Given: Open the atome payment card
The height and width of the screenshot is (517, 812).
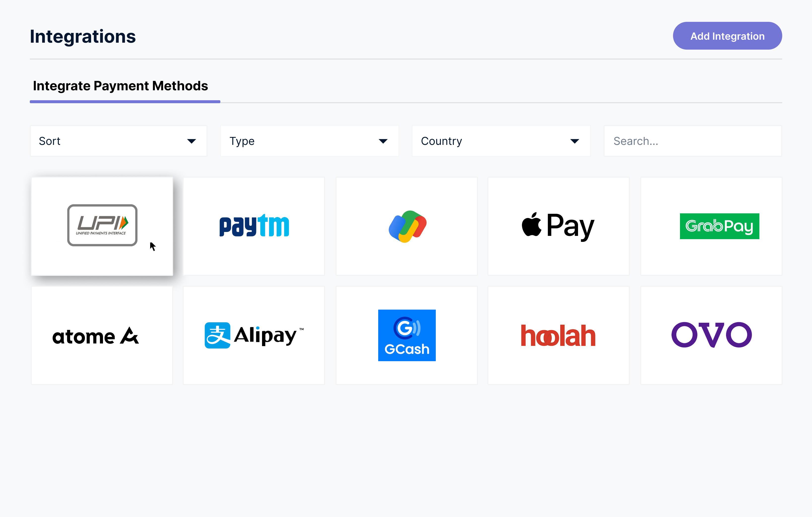Looking at the screenshot, I should click(x=102, y=335).
